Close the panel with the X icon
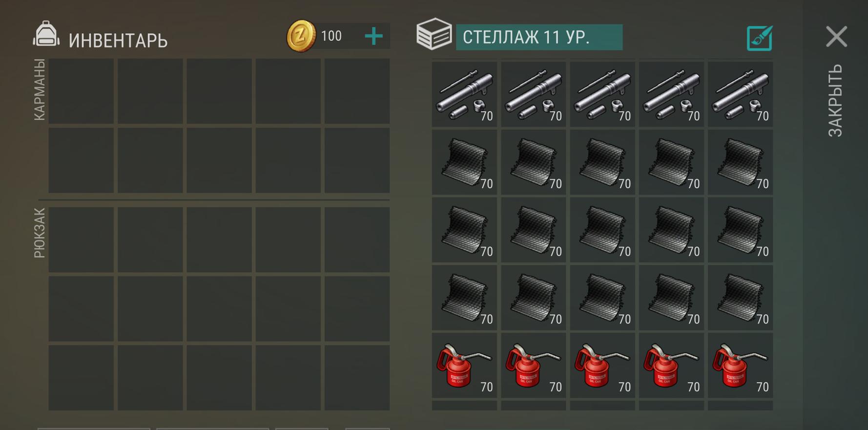The image size is (868, 430). 836,37
